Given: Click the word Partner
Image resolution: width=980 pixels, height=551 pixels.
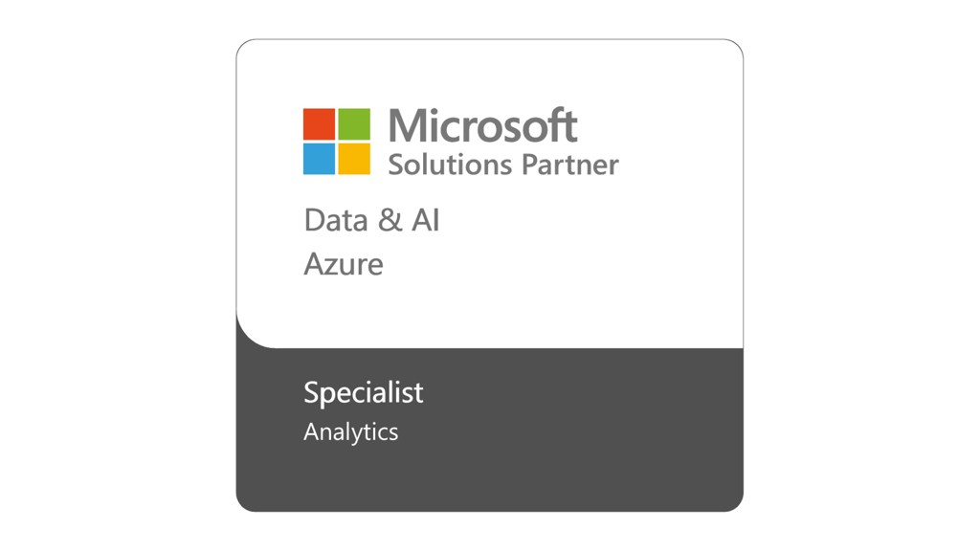Looking at the screenshot, I should [x=570, y=165].
